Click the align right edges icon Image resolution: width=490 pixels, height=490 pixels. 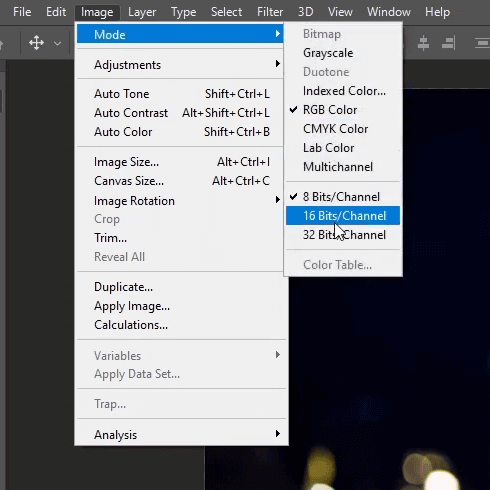point(449,43)
